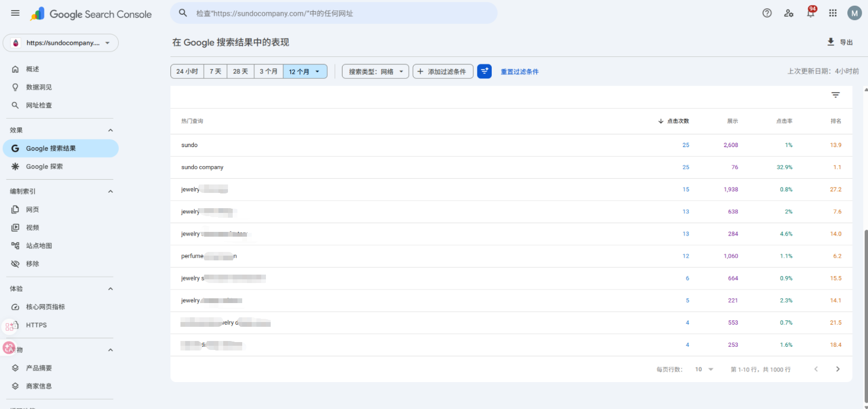The height and width of the screenshot is (409, 868).
Task: Click the 添加过滤条件 button
Action: coord(443,71)
